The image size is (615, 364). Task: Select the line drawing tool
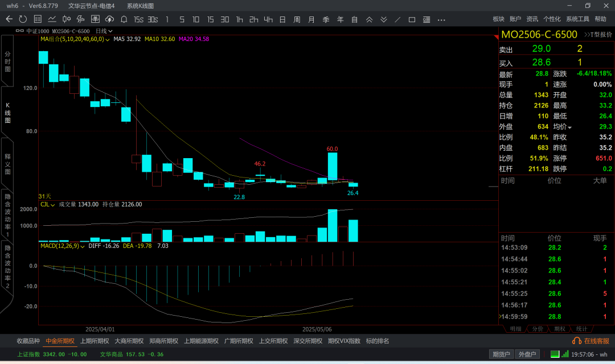point(397,19)
